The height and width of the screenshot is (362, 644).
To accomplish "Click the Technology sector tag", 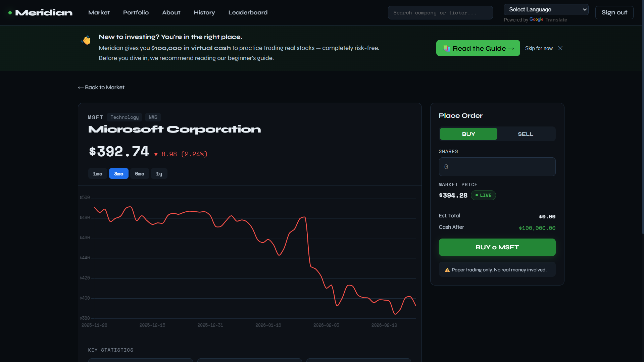I will 125,117.
